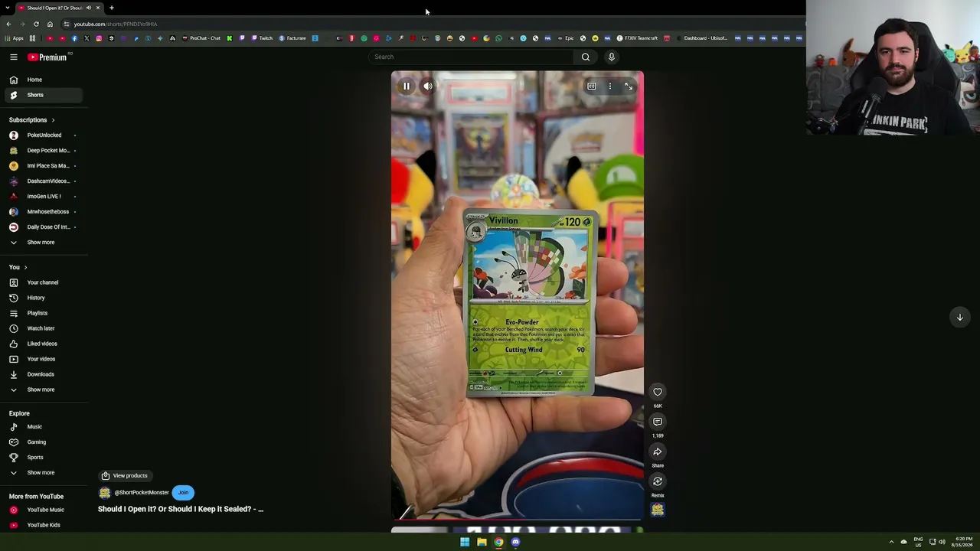The width and height of the screenshot is (980, 551).
Task: Share this Short
Action: pos(658,452)
